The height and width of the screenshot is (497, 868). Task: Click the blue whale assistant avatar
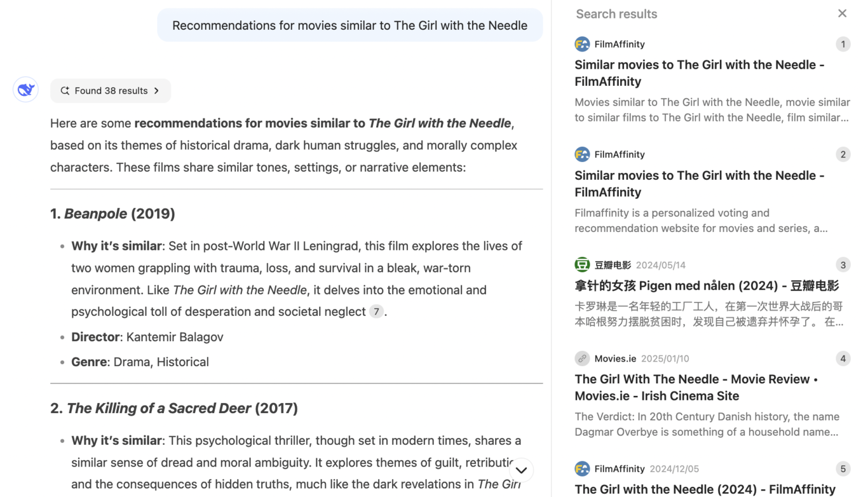[25, 89]
